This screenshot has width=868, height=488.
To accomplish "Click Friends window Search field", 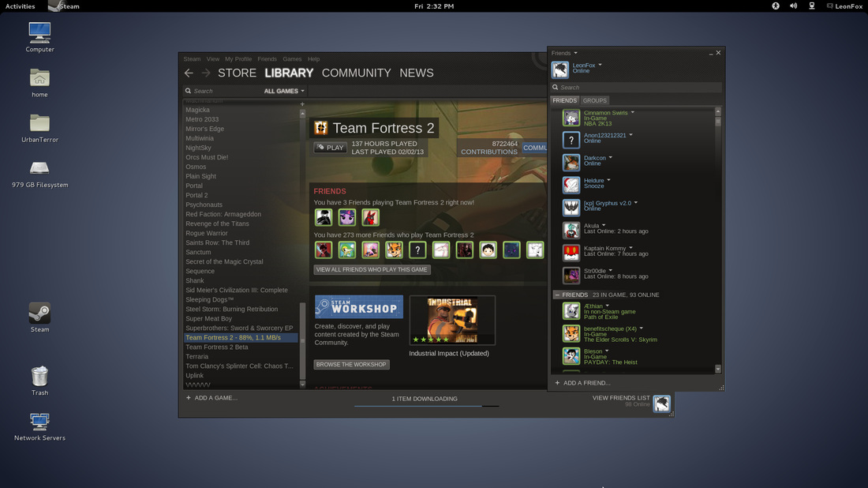I will click(x=636, y=88).
